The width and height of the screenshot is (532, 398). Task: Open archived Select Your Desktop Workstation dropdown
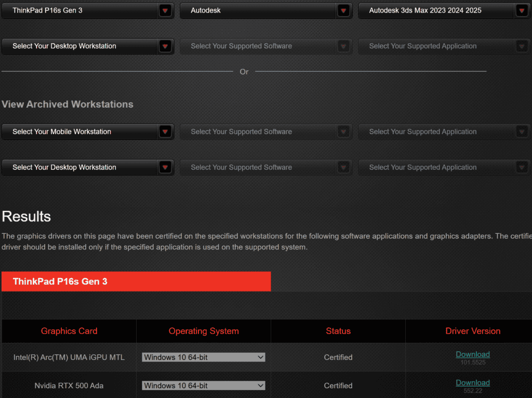coord(88,167)
